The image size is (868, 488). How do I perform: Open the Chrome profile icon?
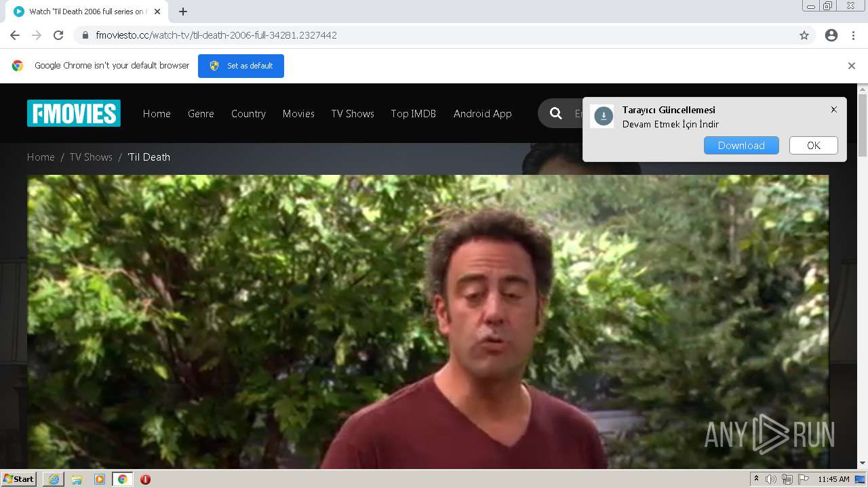[x=831, y=35]
